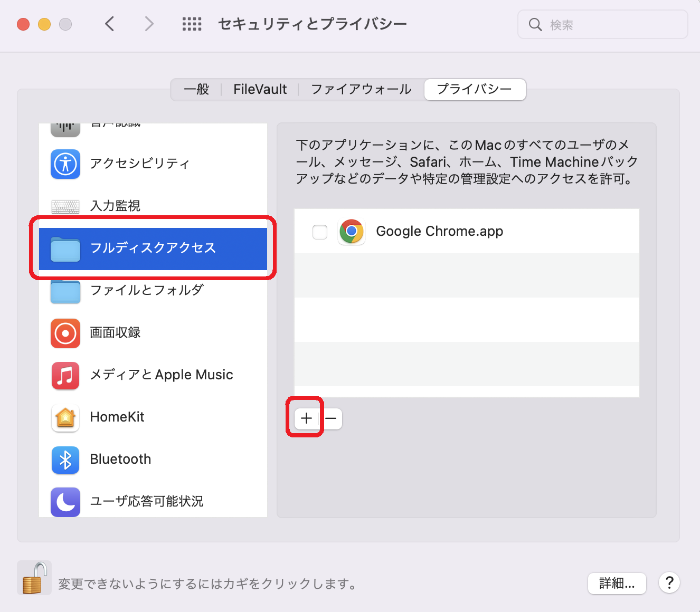This screenshot has height=612, width=700.
Task: Switch to the FileVault tab
Action: 260,89
